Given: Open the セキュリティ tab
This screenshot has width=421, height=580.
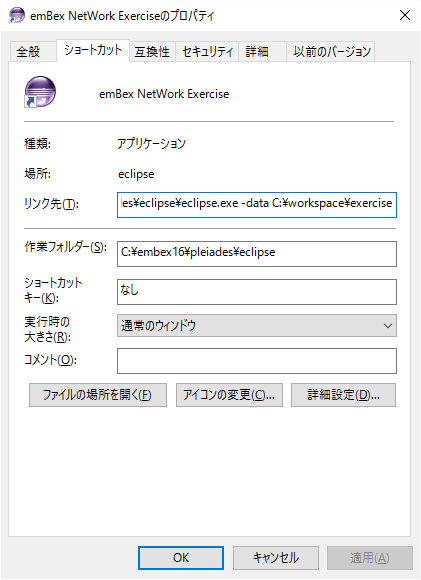Looking at the screenshot, I should tap(207, 51).
